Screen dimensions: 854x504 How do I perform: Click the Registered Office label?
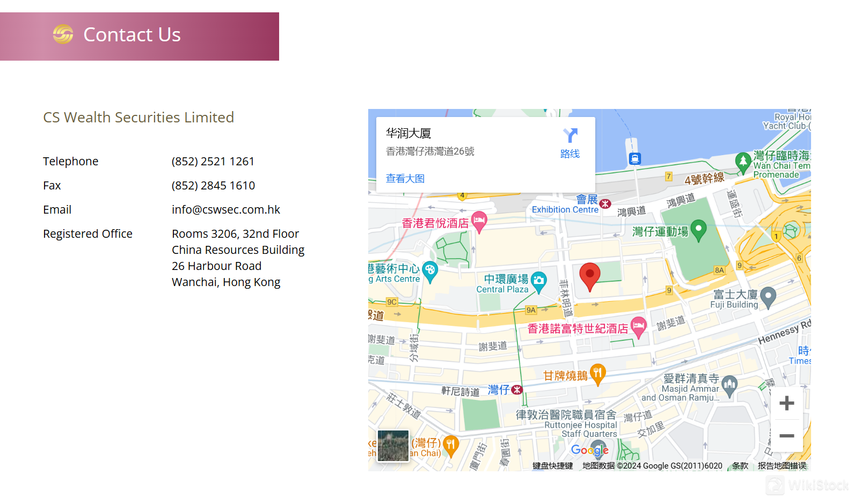tap(87, 234)
